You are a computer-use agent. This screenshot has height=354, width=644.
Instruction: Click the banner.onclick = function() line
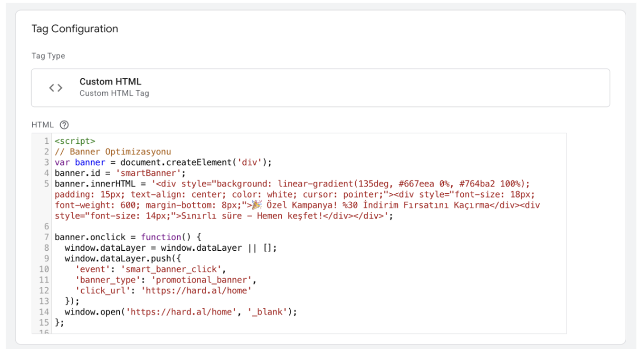tap(128, 237)
